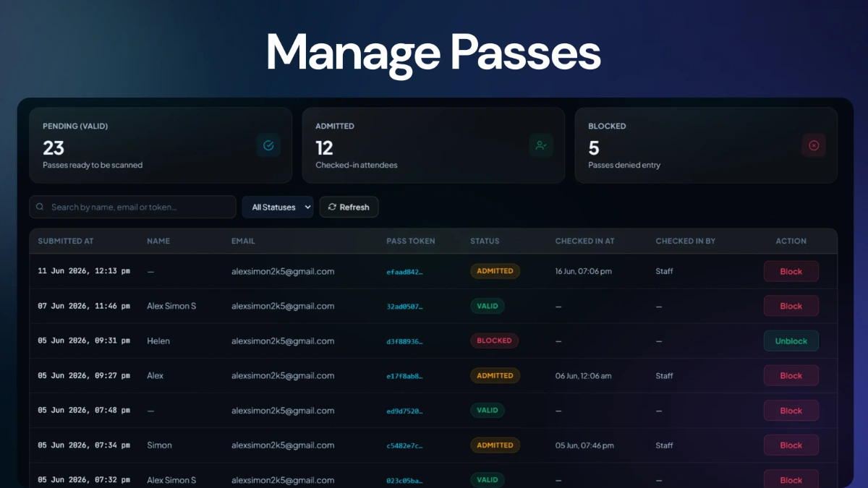Select pass token e17f8ab8

(405, 376)
